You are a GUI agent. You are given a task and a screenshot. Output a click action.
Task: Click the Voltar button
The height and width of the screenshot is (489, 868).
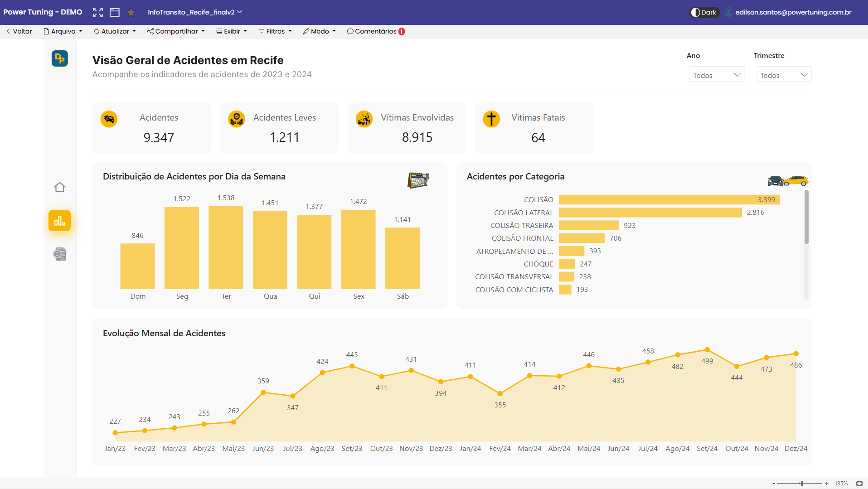(x=19, y=31)
